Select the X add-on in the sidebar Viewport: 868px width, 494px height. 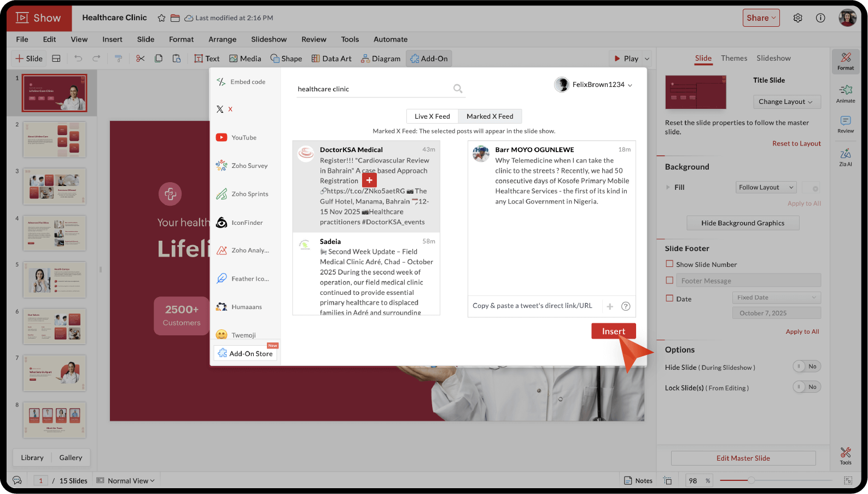coord(224,109)
